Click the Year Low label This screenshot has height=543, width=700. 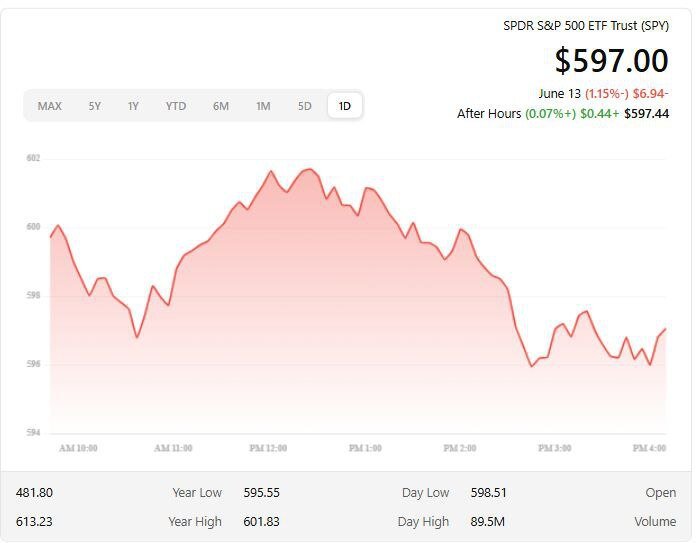195,493
